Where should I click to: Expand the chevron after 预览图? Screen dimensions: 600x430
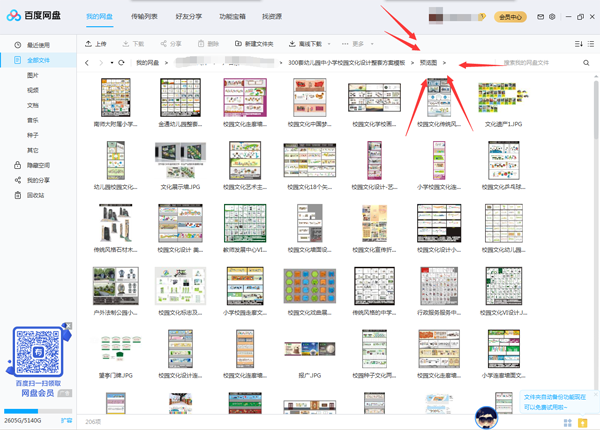pos(444,63)
